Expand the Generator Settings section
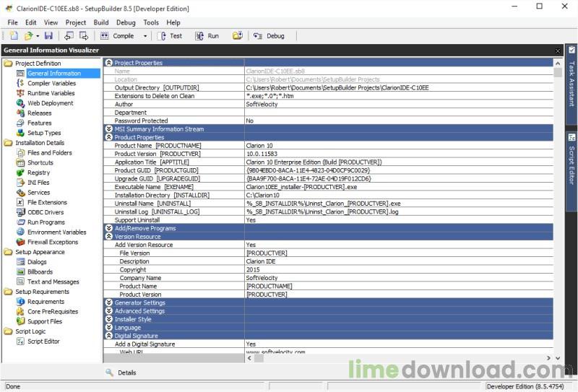The width and height of the screenshot is (578, 392). click(x=109, y=303)
